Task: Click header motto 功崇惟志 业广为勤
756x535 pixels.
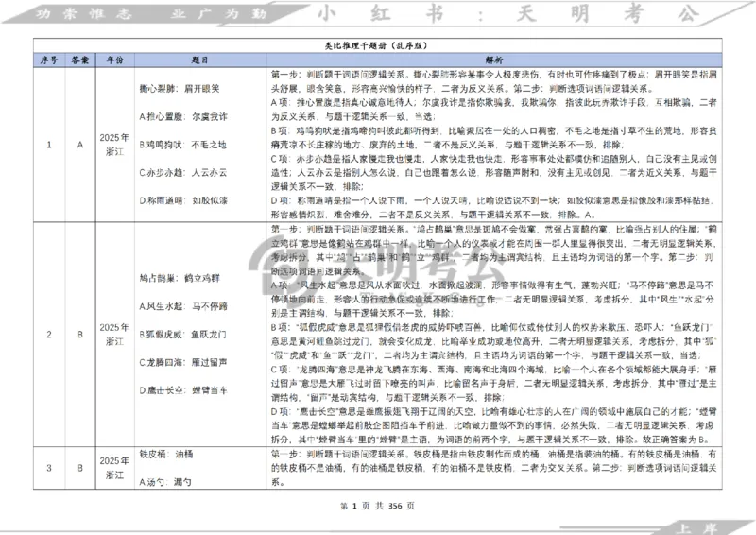Action: click(x=151, y=13)
